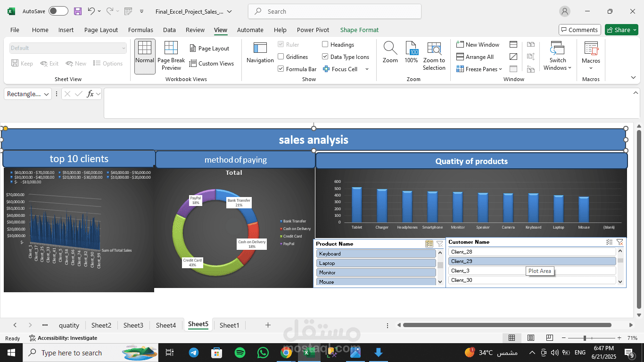Viewport: 644px width, 362px height.
Task: Open the Windows Start menu
Action: pos(11,353)
